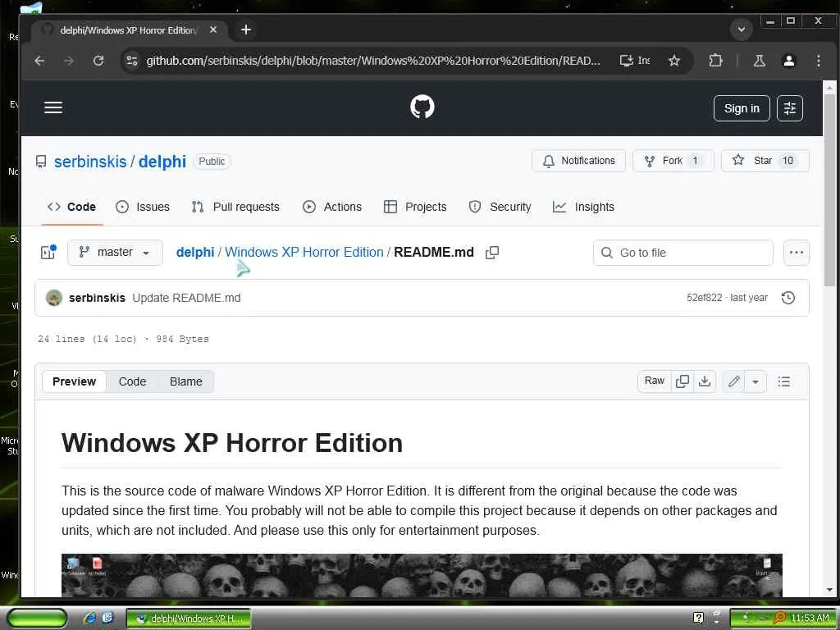
Task: Open the commit history clock icon
Action: (x=788, y=298)
